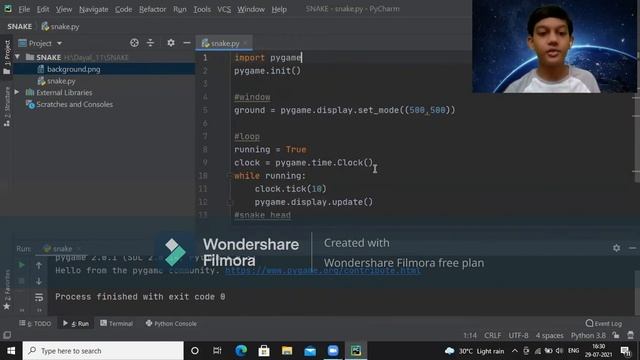This screenshot has height=360, width=640.
Task: Click the 4 spaces indent indicator
Action: click(549, 336)
